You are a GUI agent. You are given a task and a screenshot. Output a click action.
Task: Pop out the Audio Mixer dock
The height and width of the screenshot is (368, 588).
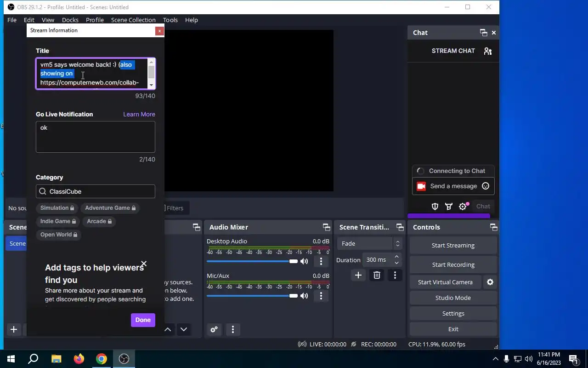[x=326, y=227]
